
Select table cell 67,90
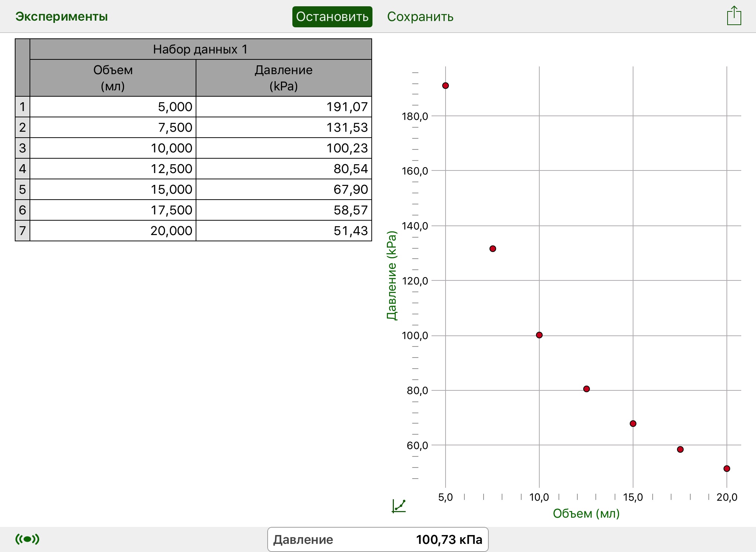click(x=283, y=190)
